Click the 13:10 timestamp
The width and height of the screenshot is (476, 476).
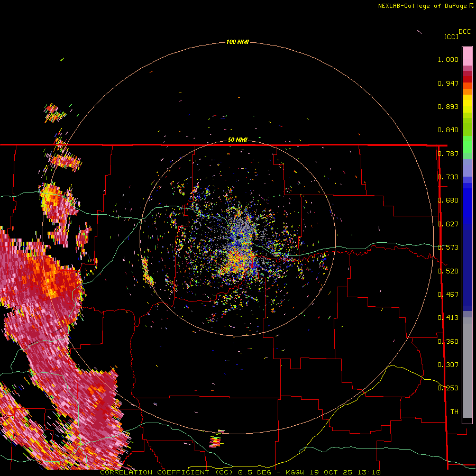pos(369,473)
